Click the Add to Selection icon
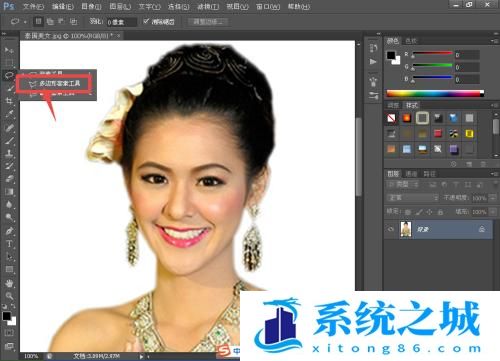The height and width of the screenshot is (361, 500). pyautogui.click(x=50, y=22)
